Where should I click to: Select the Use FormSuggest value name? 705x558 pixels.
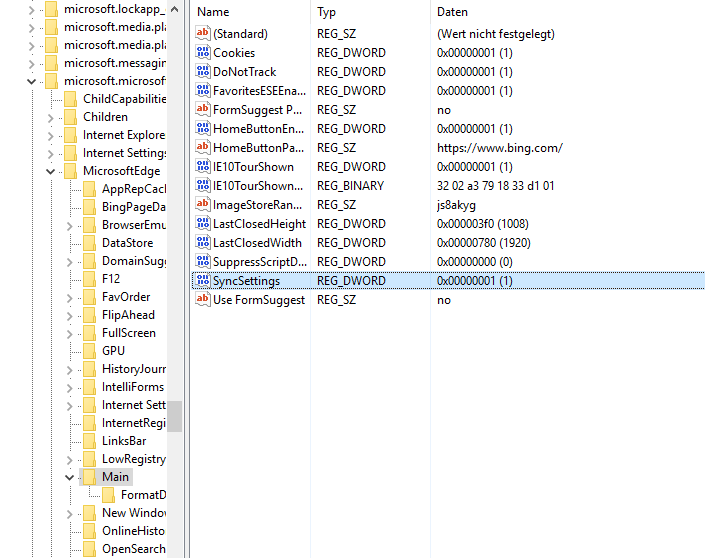[x=259, y=300]
